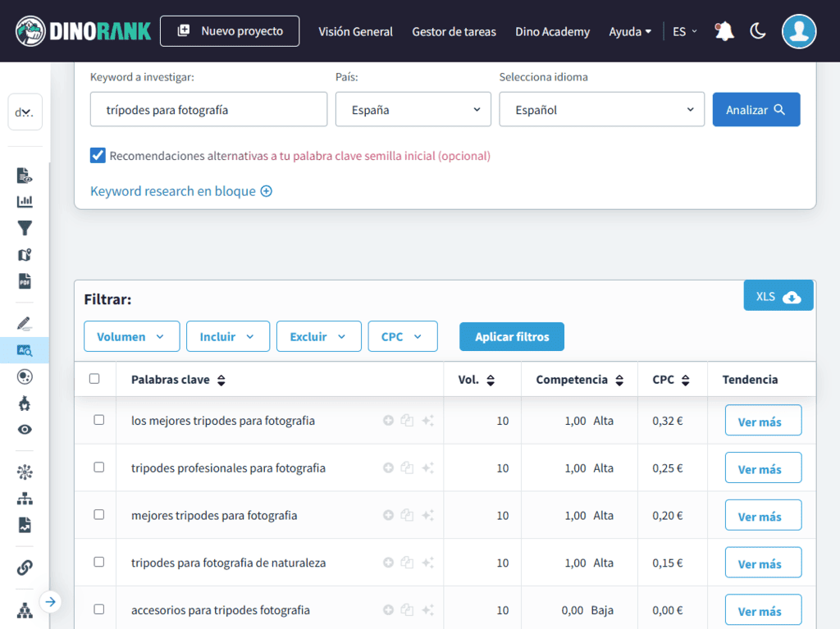
Task: Click the notifications bell icon
Action: [723, 31]
